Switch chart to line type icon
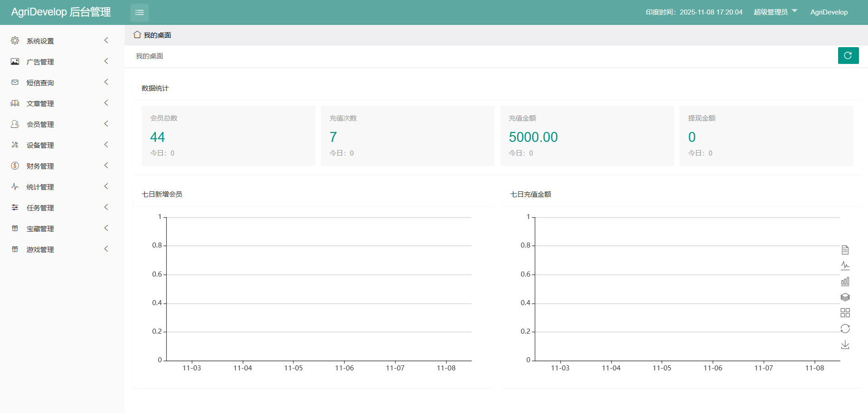 point(845,266)
